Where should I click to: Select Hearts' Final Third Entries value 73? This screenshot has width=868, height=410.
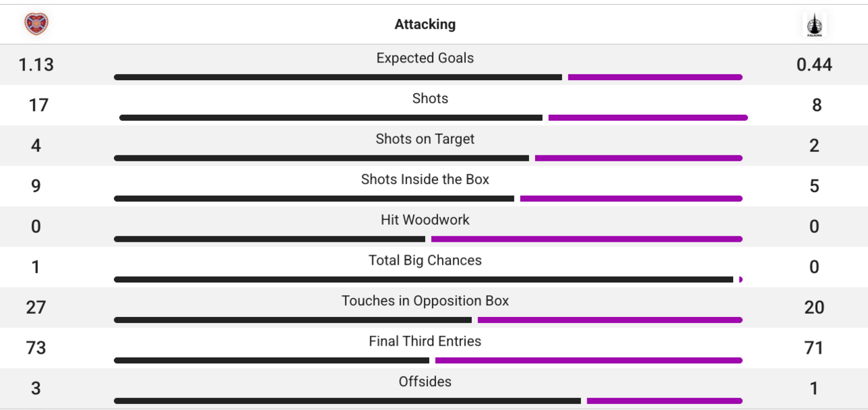click(x=36, y=348)
